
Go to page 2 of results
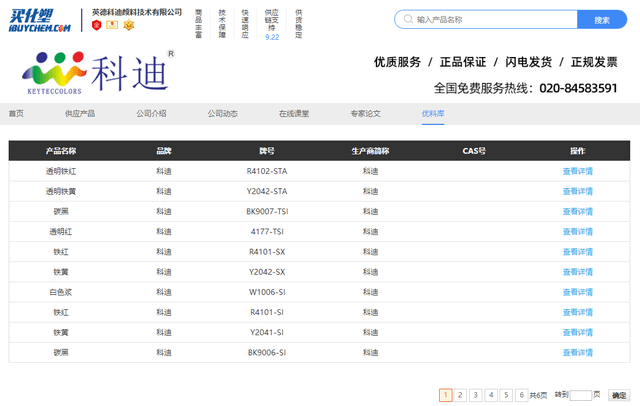coord(460,395)
